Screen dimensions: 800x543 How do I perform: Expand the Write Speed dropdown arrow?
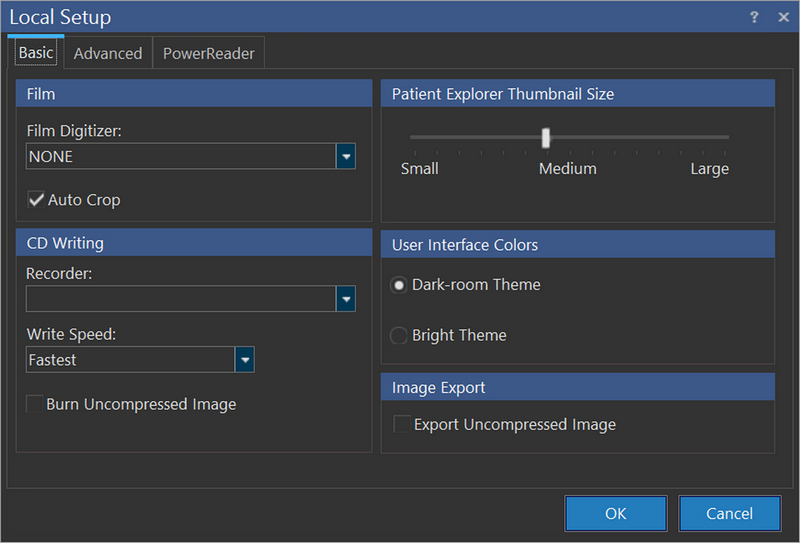[244, 360]
